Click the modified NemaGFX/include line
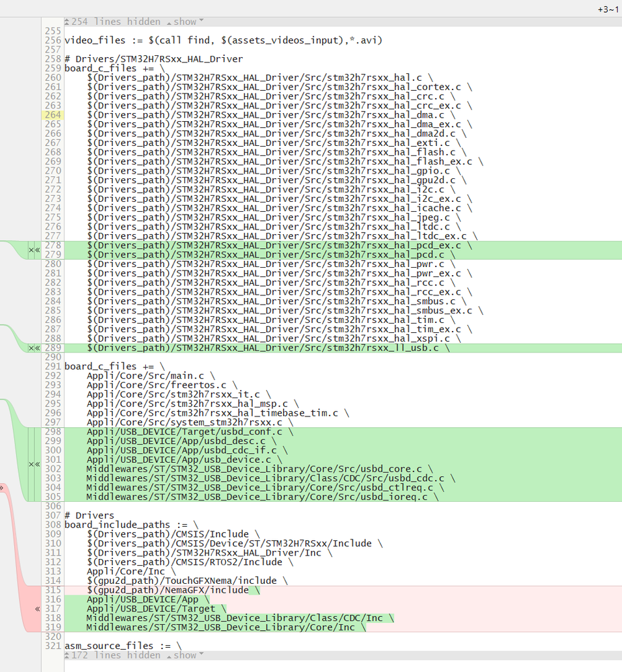The image size is (622, 672). [x=173, y=590]
